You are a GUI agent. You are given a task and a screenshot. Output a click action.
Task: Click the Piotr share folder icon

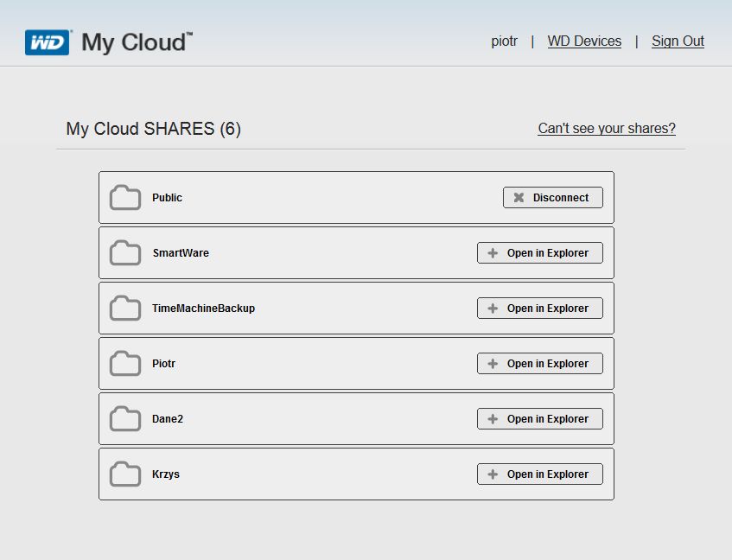(x=125, y=363)
